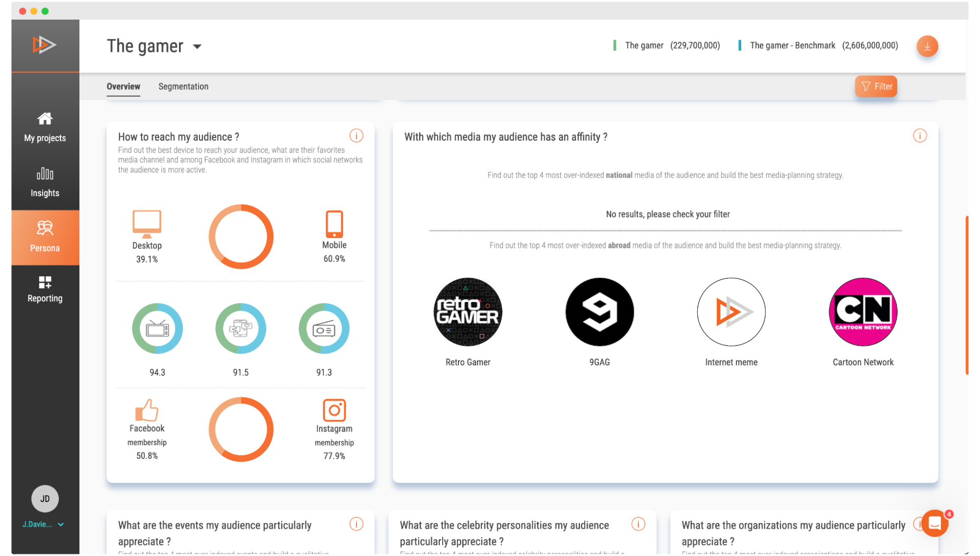Open the Retro Gamer media logo
Viewport: 980px width, 556px height.
[x=468, y=312]
